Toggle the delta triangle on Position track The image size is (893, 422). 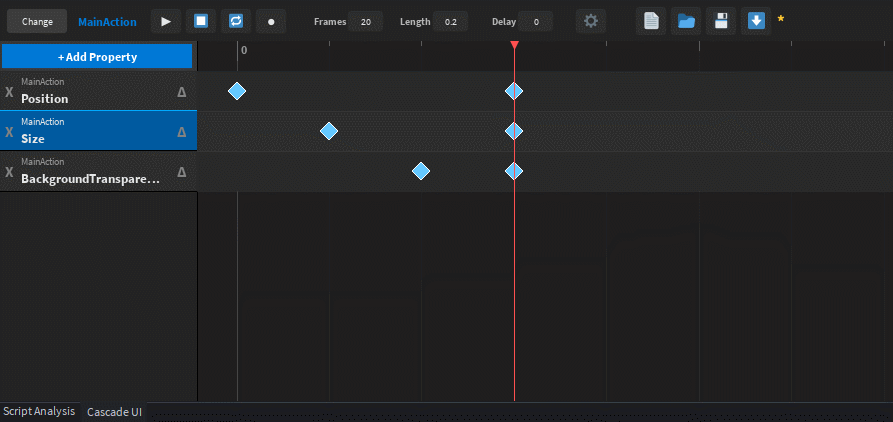point(182,92)
